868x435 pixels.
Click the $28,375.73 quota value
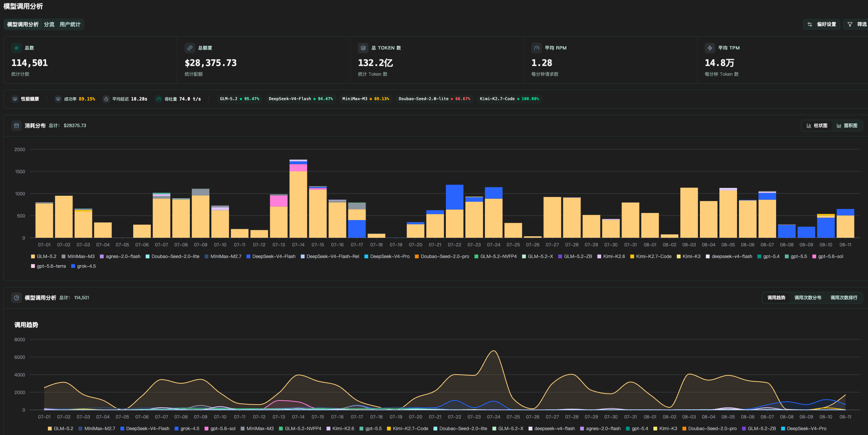211,63
